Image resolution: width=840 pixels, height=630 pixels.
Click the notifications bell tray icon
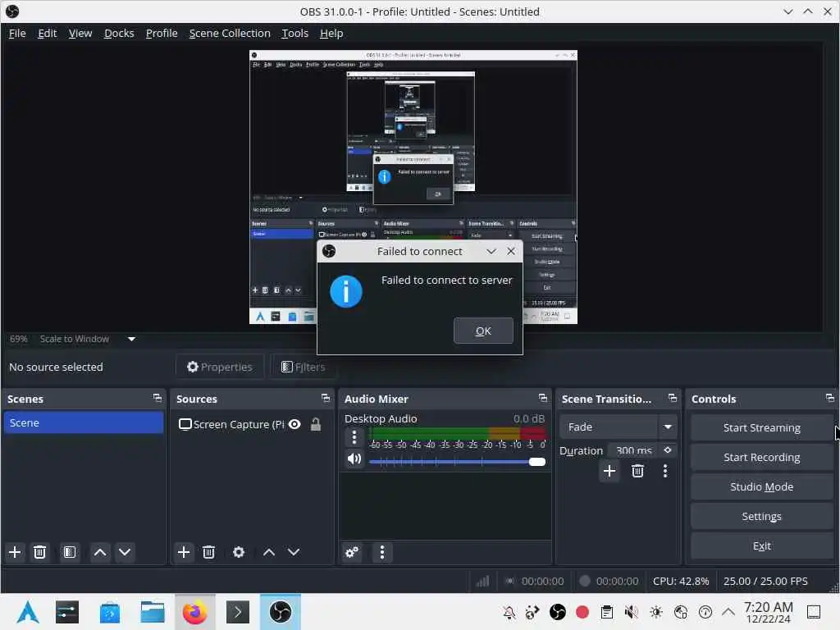(x=509, y=612)
